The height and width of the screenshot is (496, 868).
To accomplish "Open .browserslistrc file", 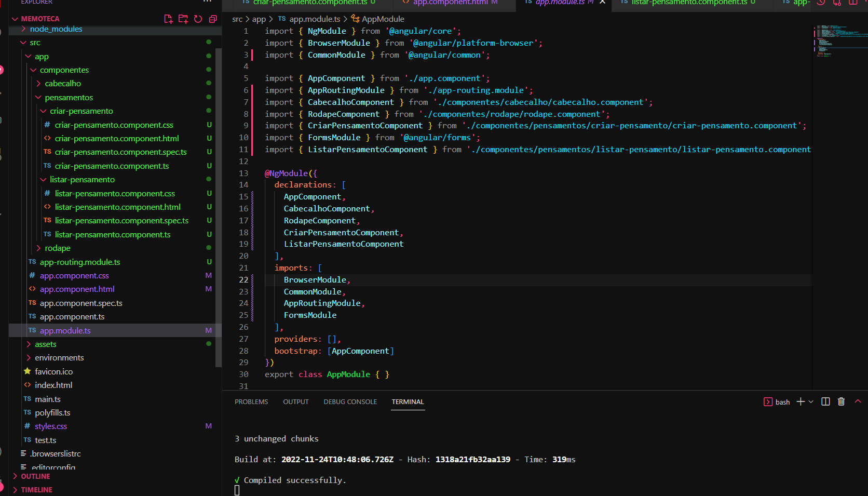I will (55, 453).
